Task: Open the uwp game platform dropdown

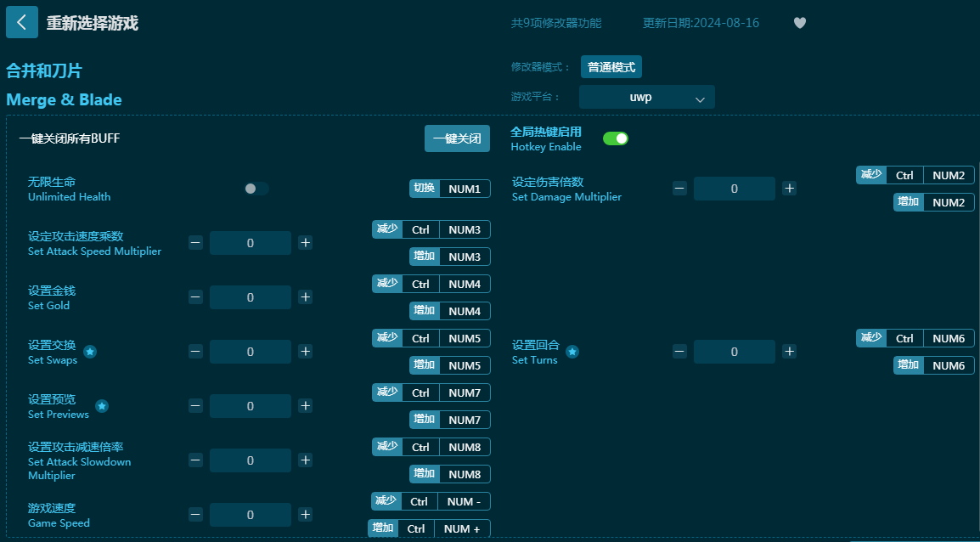Action: click(x=646, y=98)
